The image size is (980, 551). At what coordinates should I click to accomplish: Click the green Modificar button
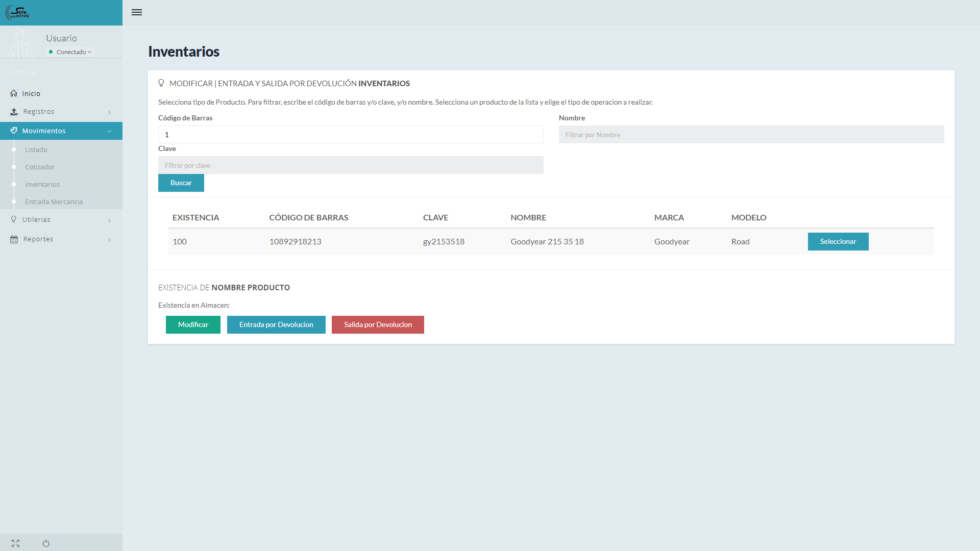point(193,324)
